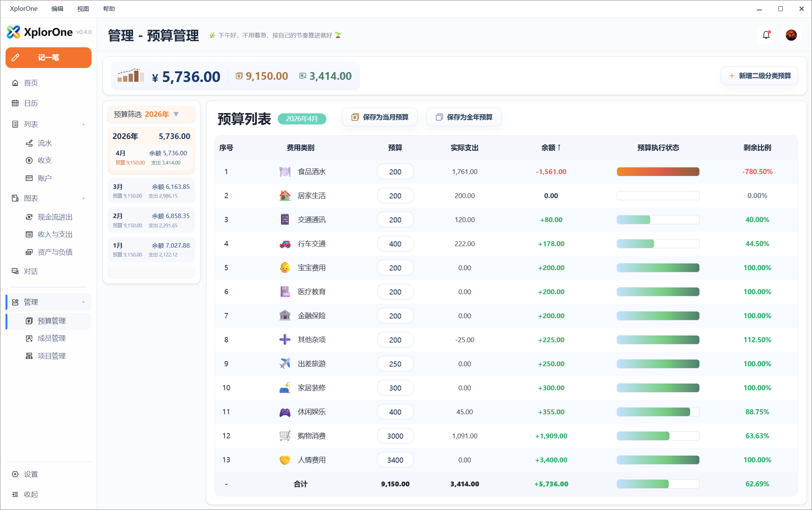Select the 2月 budget card
812x510 pixels.
[x=151, y=220]
